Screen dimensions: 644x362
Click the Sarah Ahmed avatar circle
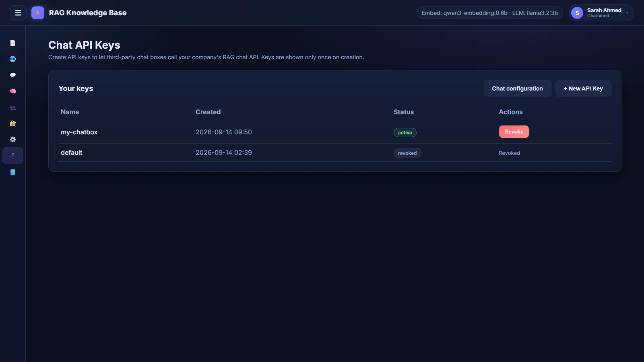tap(577, 13)
